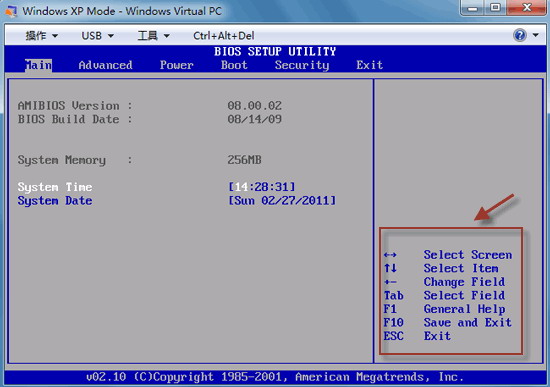550x387 pixels.
Task: Minimize the Windows XP Mode window
Action: [472, 8]
